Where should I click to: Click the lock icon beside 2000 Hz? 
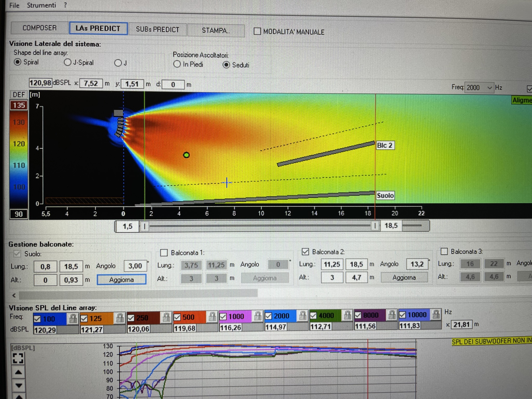[x=302, y=316]
